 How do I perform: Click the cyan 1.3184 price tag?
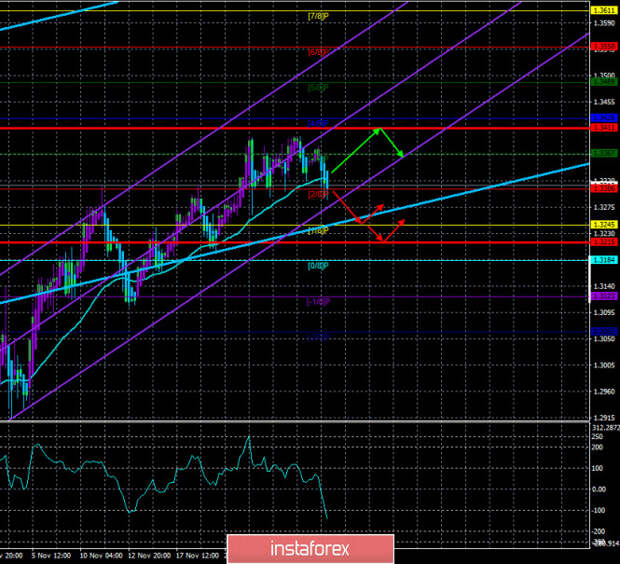tap(604, 260)
